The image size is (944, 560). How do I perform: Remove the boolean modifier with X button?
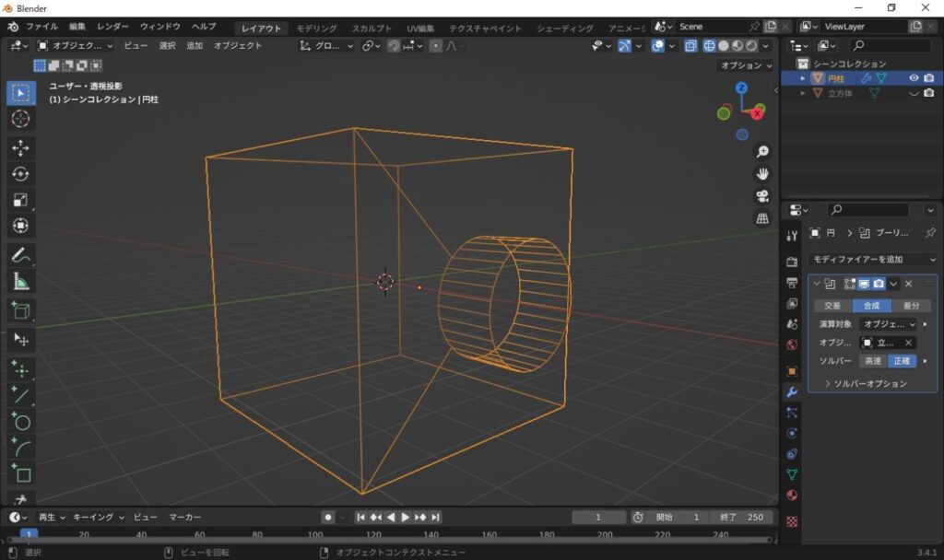[x=908, y=284]
